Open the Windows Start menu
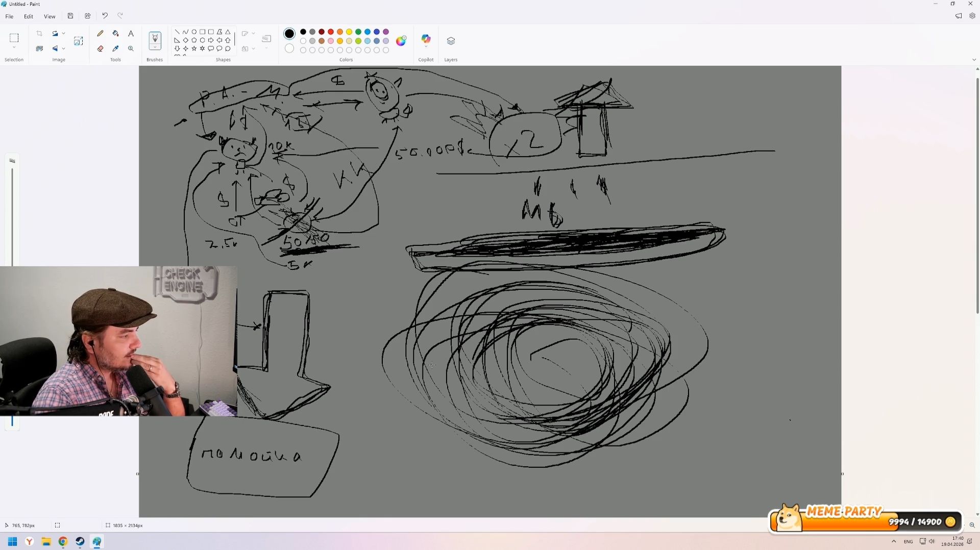 tap(12, 541)
